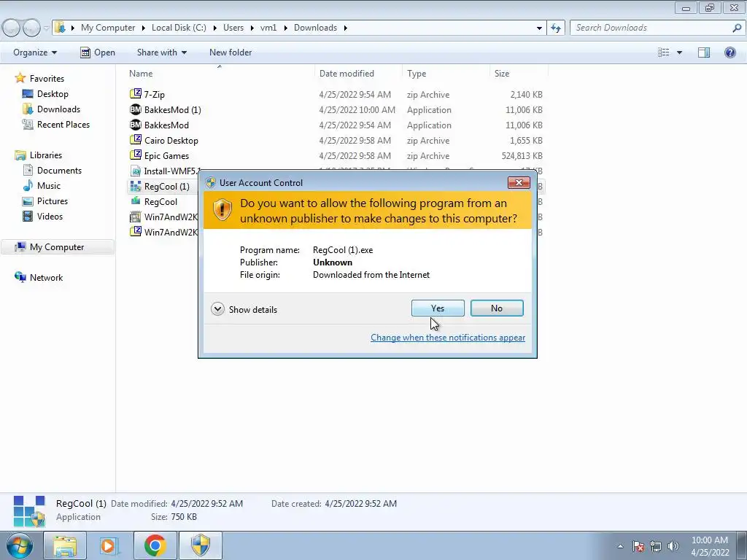Open Desktop in Favorites
The image size is (747, 560).
tap(53, 94)
